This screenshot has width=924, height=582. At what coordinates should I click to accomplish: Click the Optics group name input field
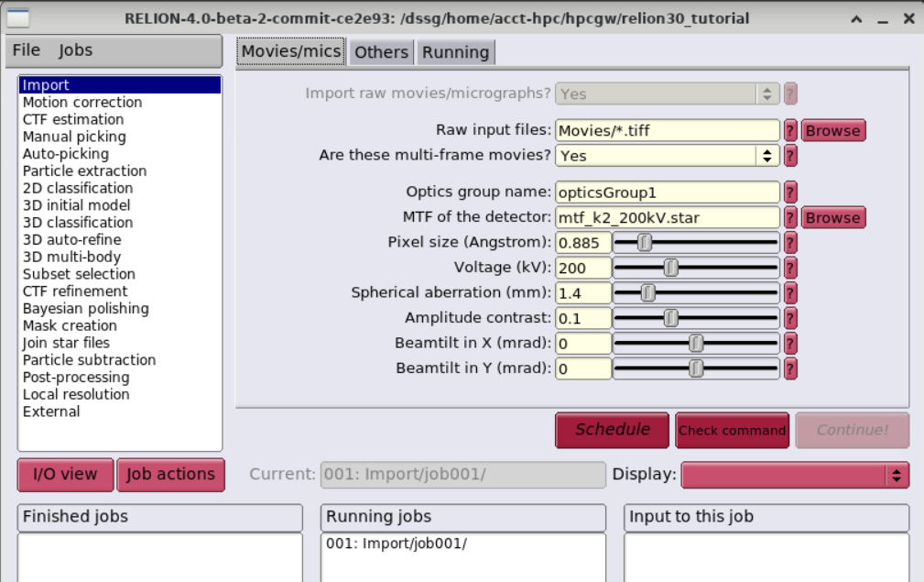coord(667,192)
